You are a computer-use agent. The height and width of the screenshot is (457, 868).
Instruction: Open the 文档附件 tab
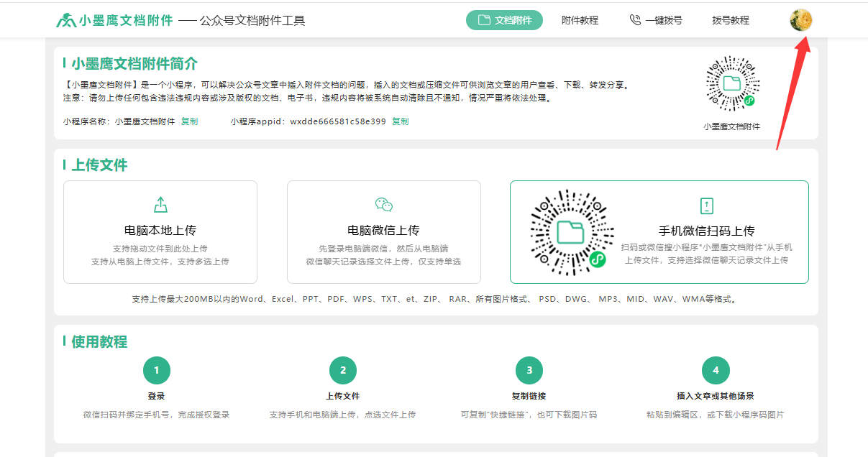click(x=504, y=20)
